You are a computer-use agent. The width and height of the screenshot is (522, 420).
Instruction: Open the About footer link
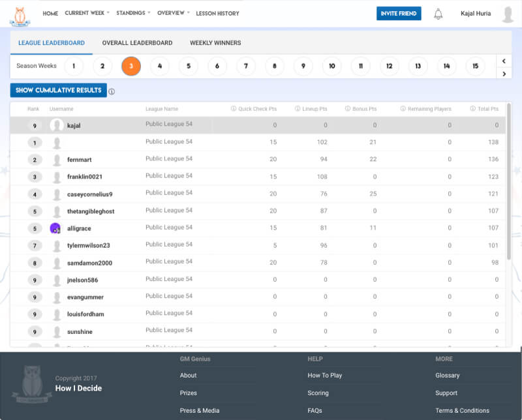188,375
